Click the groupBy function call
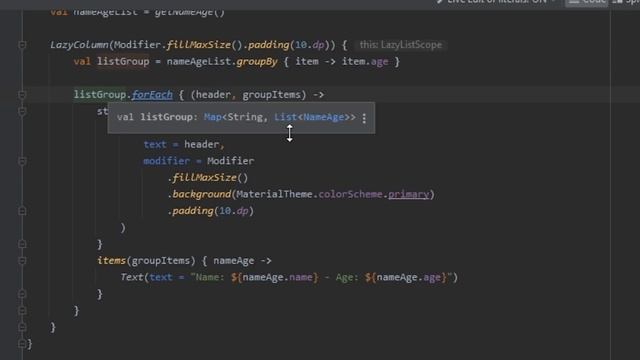Image resolution: width=640 pixels, height=360 pixels. pos(256,62)
